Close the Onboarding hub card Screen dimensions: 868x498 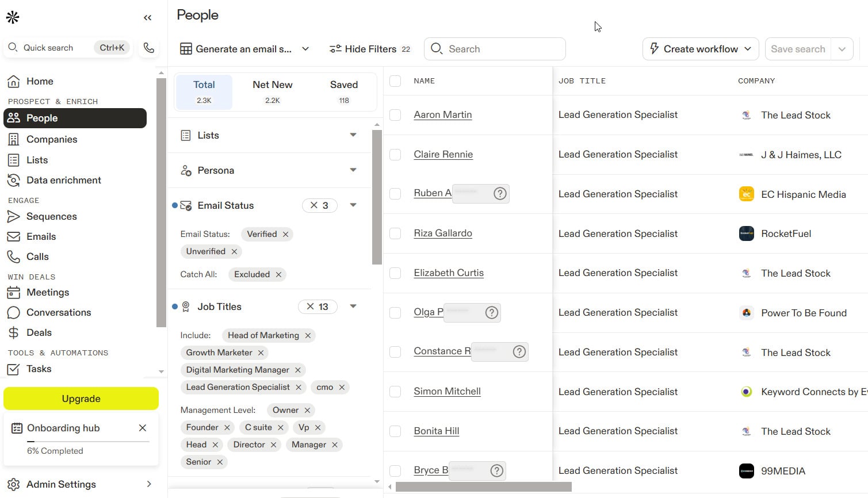pos(143,428)
